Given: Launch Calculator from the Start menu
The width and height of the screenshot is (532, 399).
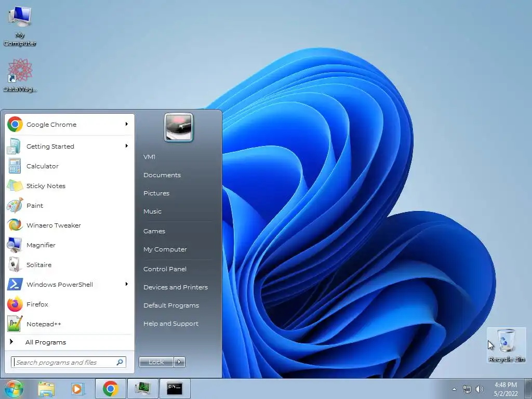Looking at the screenshot, I should coord(70,166).
